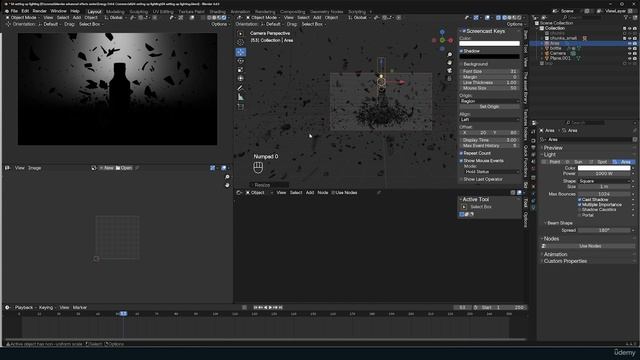The height and width of the screenshot is (360, 640).
Task: Jump to end frame in timeline controls
Action: (x=280, y=307)
